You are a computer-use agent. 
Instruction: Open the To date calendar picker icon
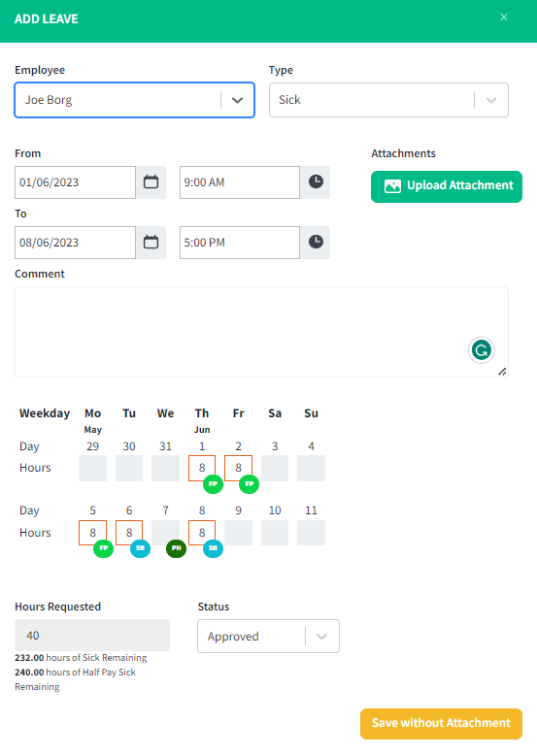(x=151, y=242)
